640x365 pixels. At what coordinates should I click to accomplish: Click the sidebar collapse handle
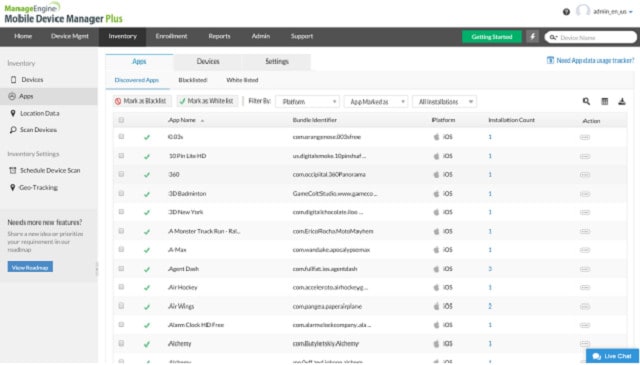97,269
